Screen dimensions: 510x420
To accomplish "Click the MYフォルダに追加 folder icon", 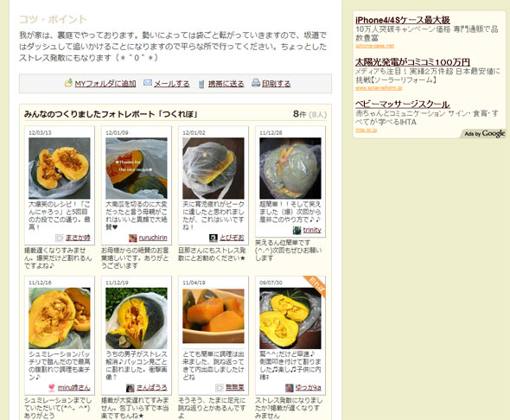I will coord(68,83).
